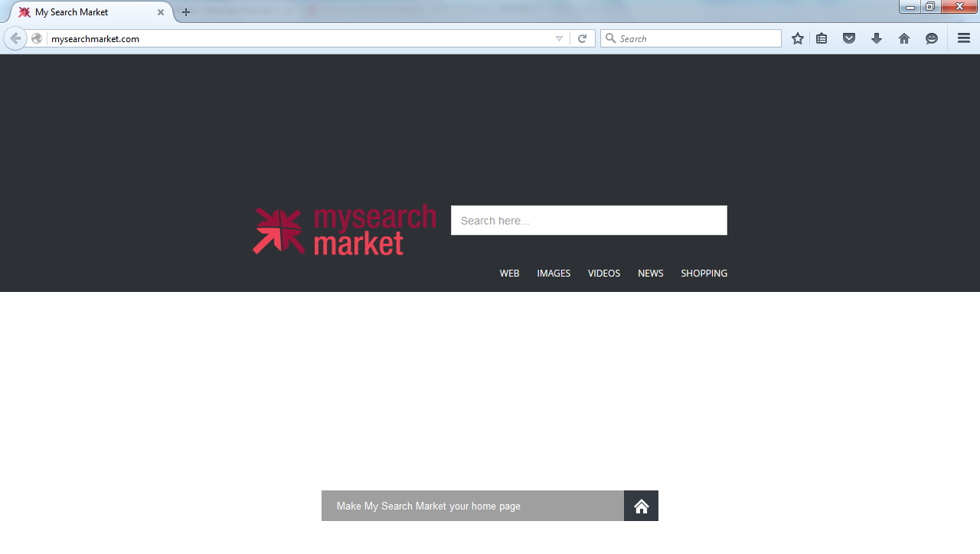This screenshot has height=554, width=980.
Task: Close the My Search Market tab
Action: tap(161, 12)
